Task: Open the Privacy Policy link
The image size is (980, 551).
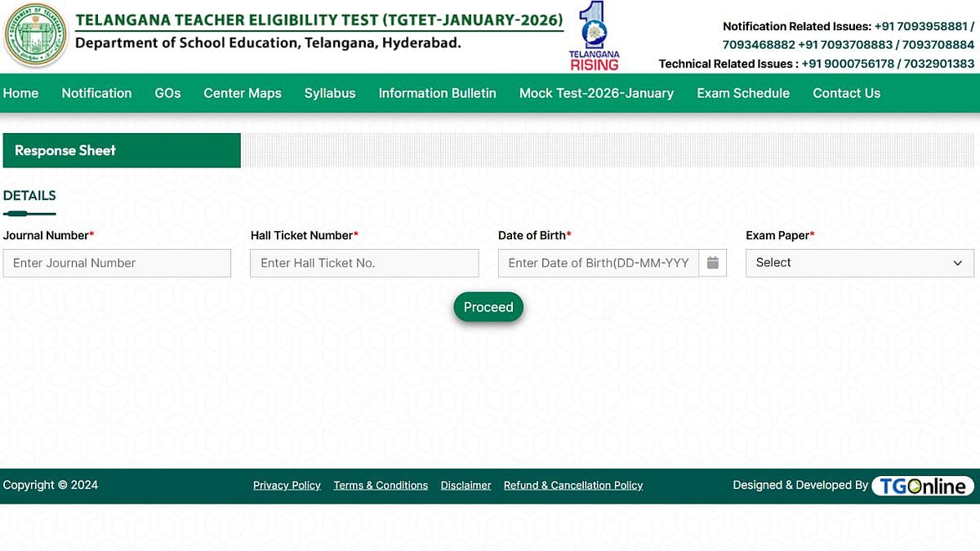Action: [287, 485]
